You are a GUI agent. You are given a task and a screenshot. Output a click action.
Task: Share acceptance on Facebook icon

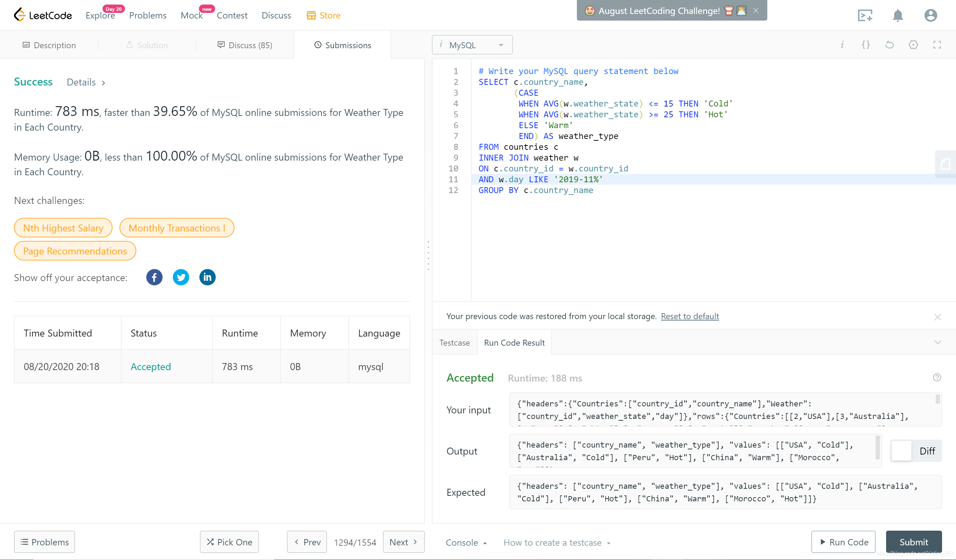click(x=154, y=278)
